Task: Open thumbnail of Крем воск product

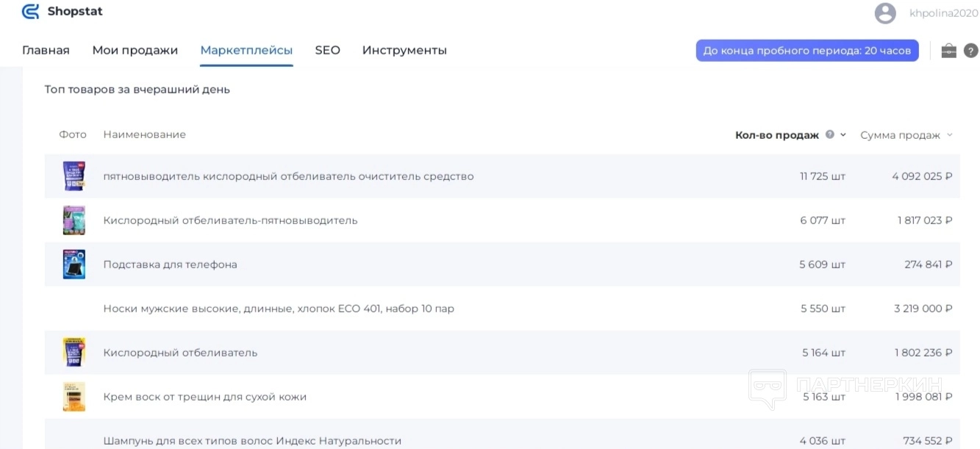Action: pyautogui.click(x=74, y=397)
